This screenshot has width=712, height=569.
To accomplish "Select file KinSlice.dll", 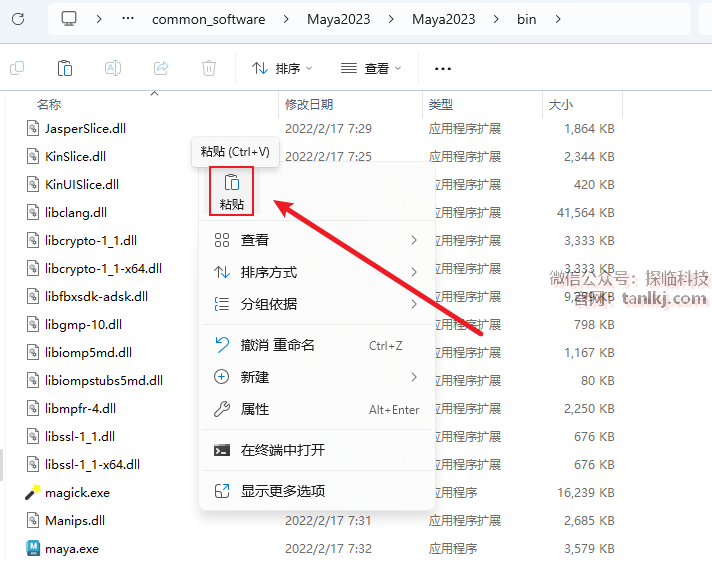I will coord(75,157).
